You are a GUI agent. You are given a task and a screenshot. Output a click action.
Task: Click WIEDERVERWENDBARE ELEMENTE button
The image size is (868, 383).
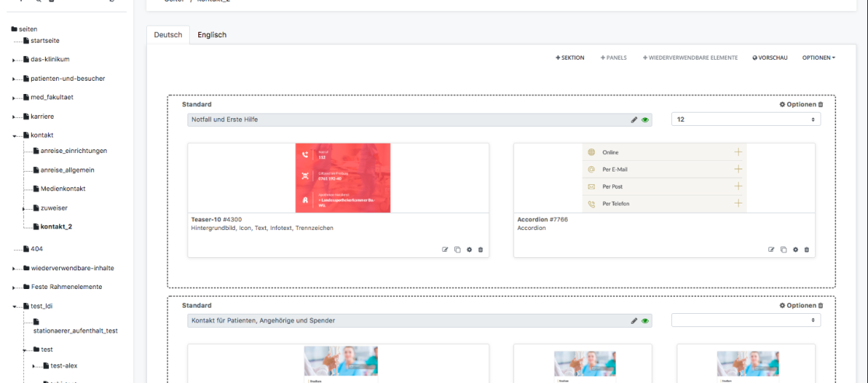tap(690, 57)
